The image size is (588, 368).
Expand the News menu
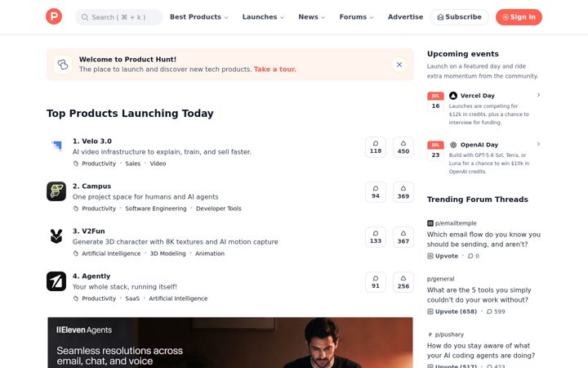[312, 17]
